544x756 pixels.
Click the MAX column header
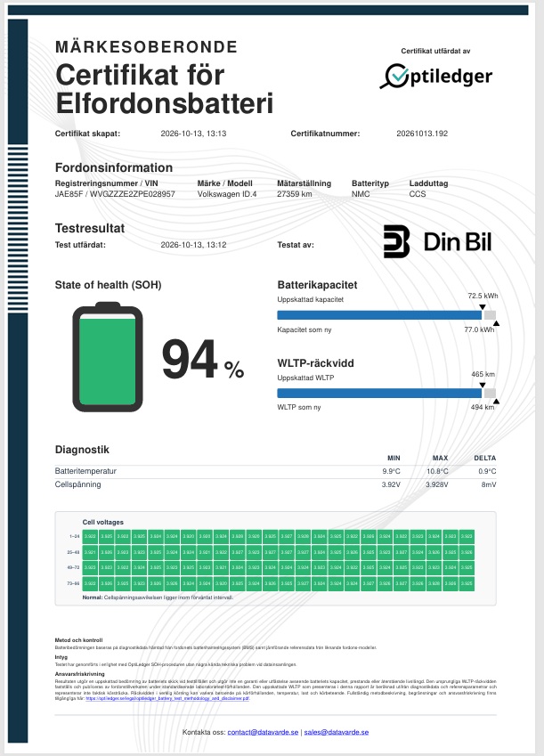pyautogui.click(x=441, y=458)
